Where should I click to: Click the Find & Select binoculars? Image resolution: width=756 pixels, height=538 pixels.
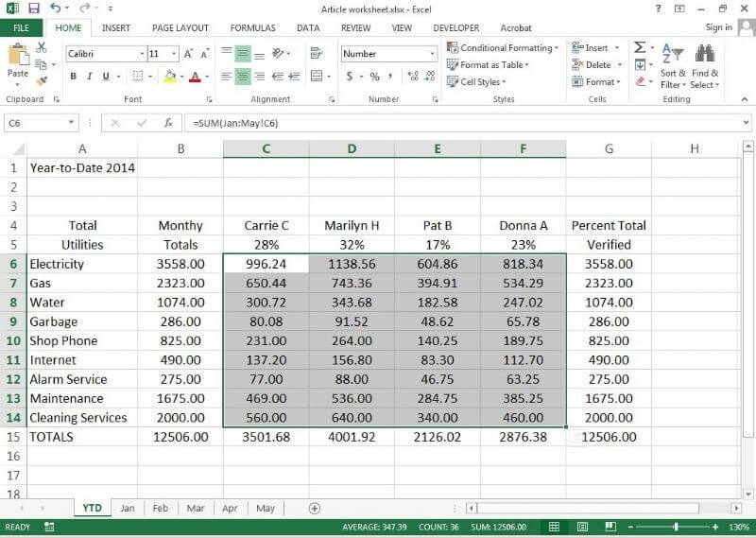[705, 64]
